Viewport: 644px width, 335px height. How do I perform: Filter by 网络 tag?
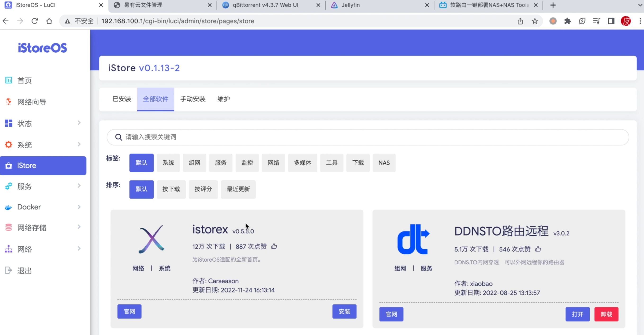[273, 163]
